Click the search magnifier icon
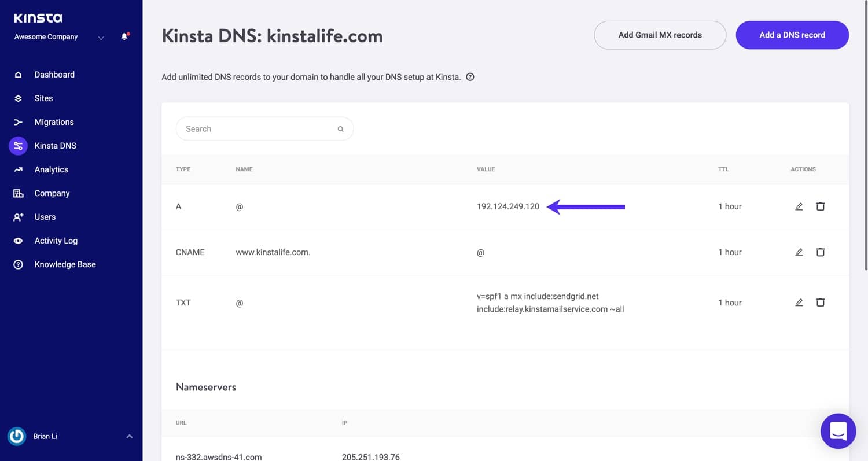 click(x=341, y=129)
